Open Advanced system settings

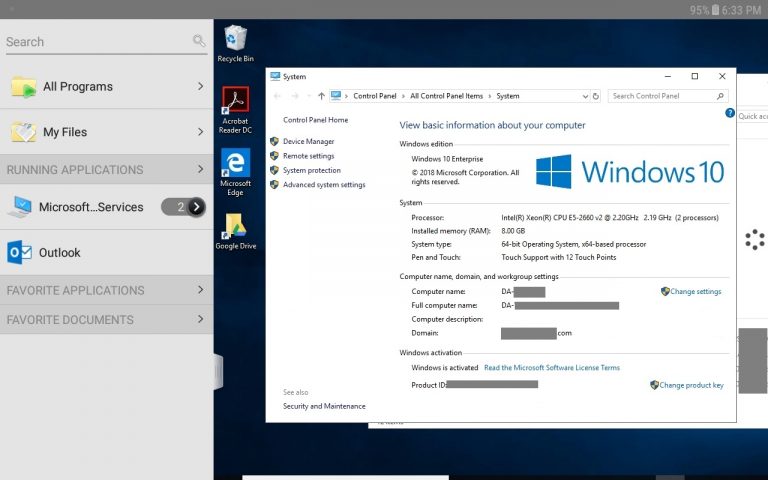tap(324, 185)
